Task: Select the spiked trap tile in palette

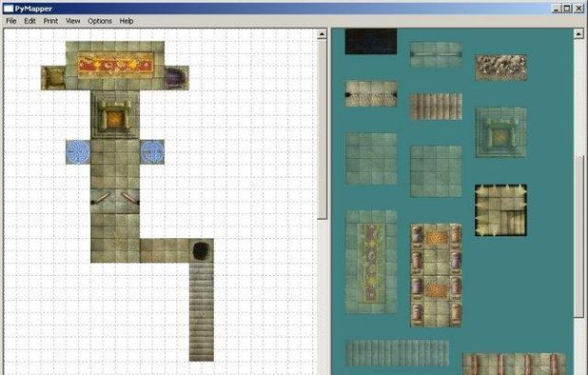Action: [500, 210]
